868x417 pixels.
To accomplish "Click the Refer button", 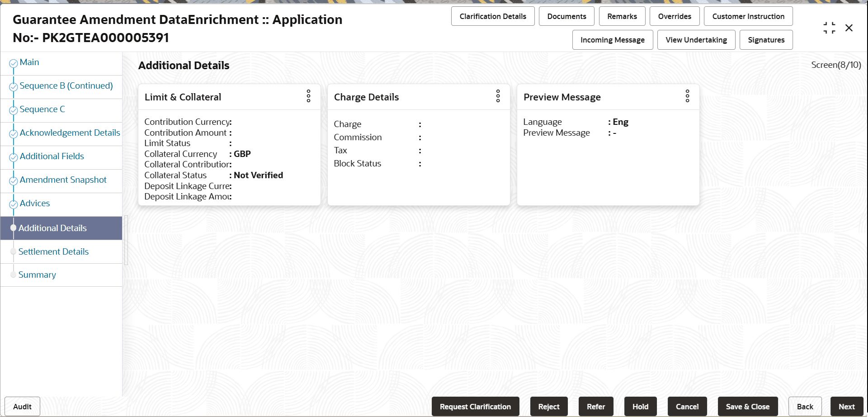I will pos(596,407).
